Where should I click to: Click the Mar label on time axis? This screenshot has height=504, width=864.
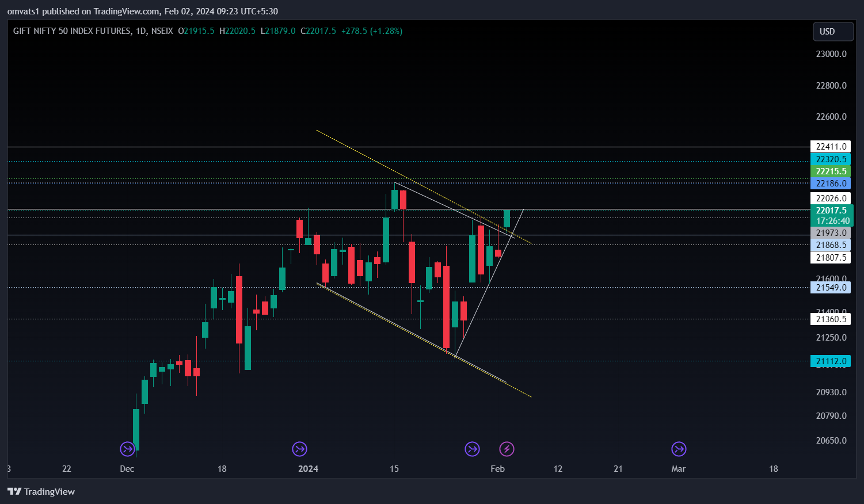point(679,469)
